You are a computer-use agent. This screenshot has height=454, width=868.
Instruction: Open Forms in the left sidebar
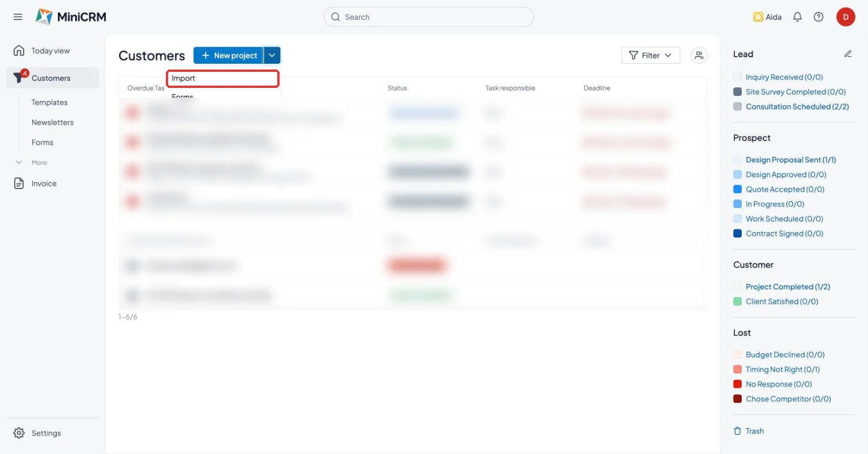42,143
